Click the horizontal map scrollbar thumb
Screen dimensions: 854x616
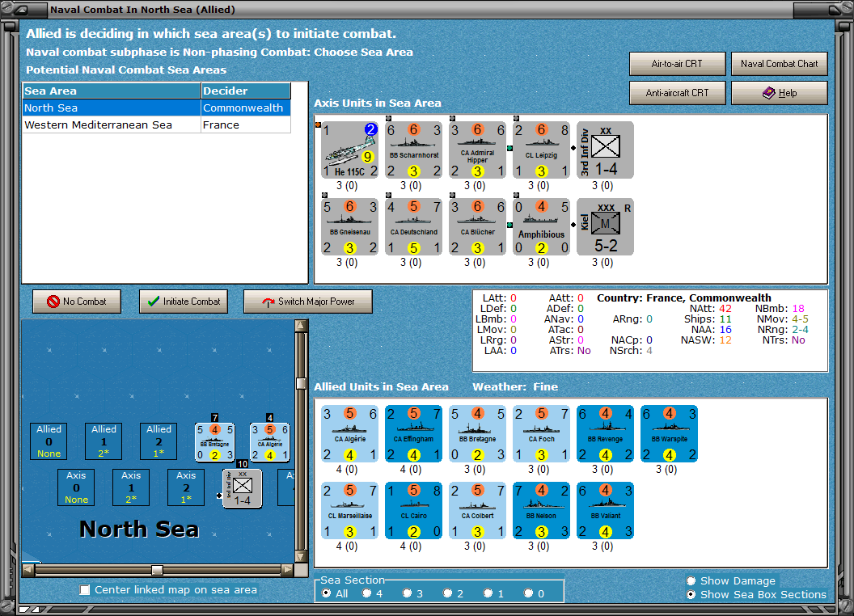click(157, 570)
